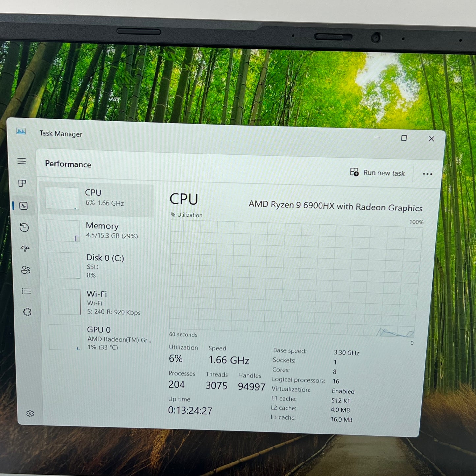Open the Startup apps page icon
The width and height of the screenshot is (476, 476).
25,249
